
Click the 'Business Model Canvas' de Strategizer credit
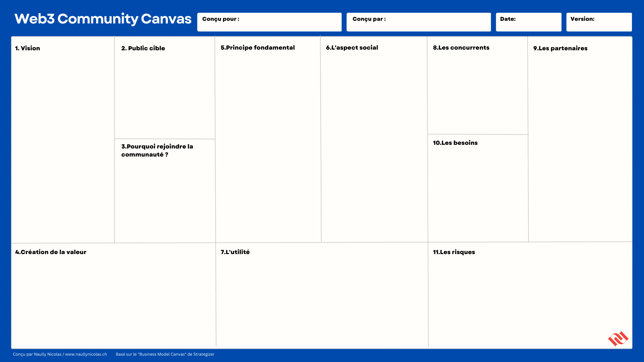pyautogui.click(x=165, y=354)
